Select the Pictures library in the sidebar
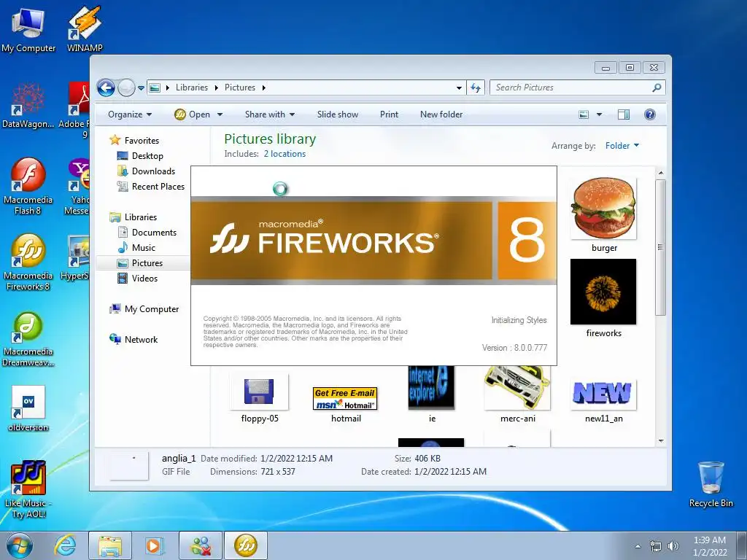 (x=147, y=262)
